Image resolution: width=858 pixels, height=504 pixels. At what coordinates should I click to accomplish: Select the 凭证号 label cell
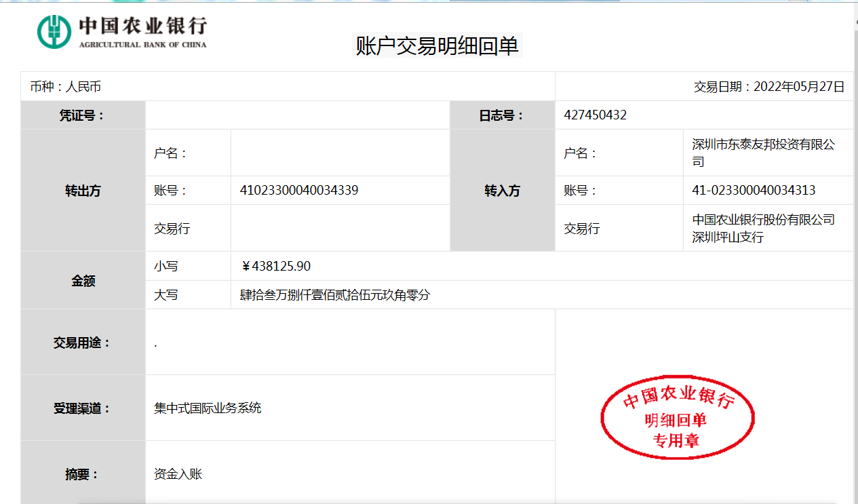pyautogui.click(x=83, y=115)
